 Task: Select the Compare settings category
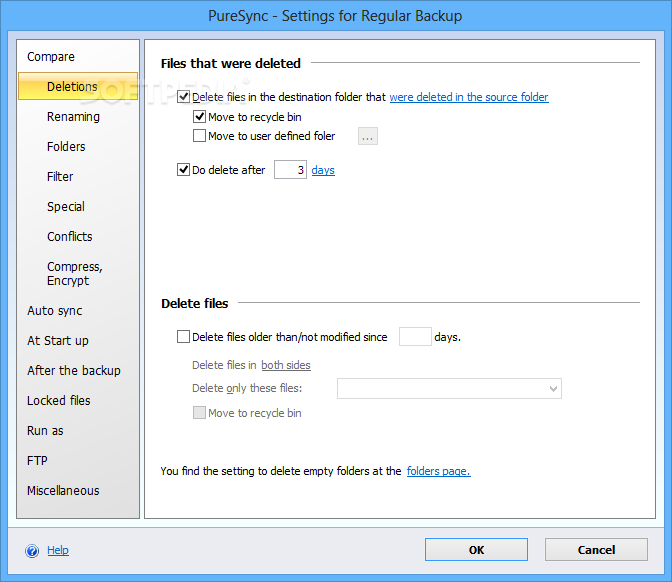tap(51, 57)
